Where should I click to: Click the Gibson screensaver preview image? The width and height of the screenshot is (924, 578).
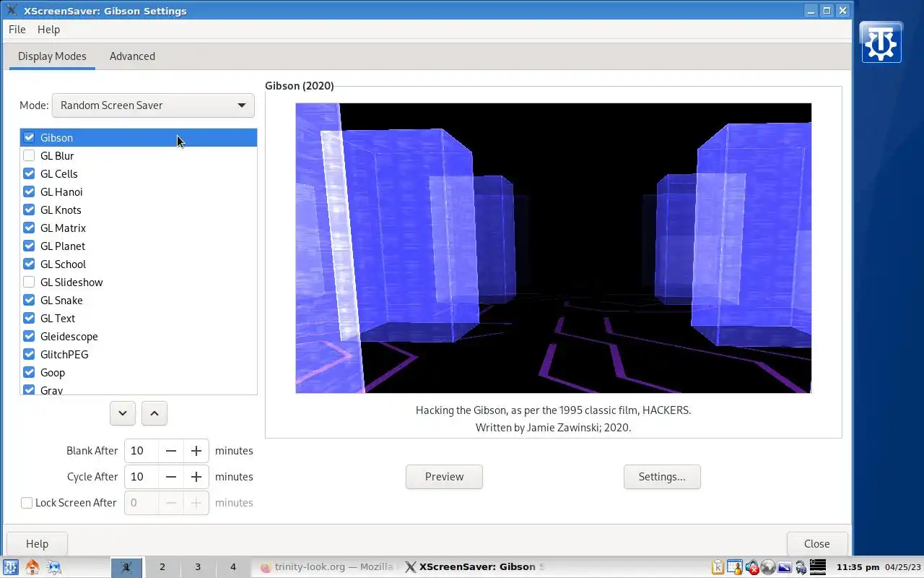click(553, 248)
